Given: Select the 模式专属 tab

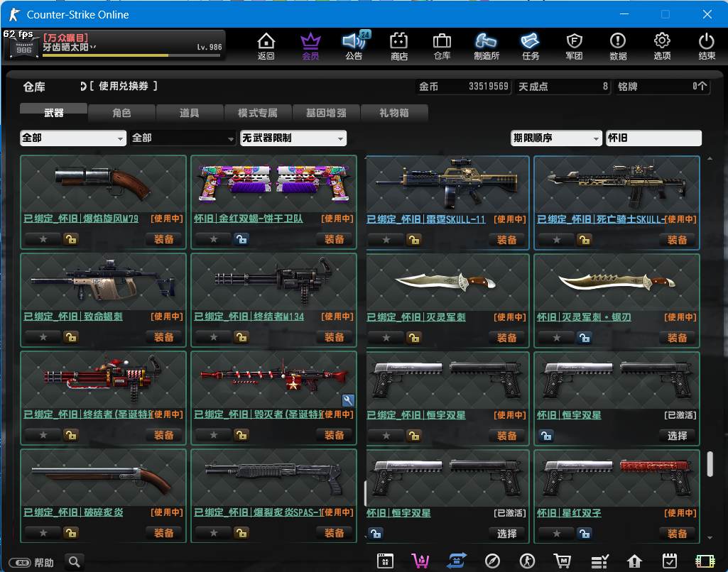Looking at the screenshot, I should point(258,112).
